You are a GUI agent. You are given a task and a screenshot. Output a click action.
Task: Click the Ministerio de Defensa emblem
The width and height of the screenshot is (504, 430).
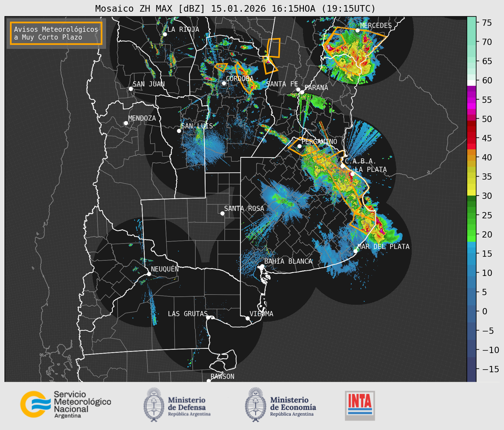coord(154,405)
